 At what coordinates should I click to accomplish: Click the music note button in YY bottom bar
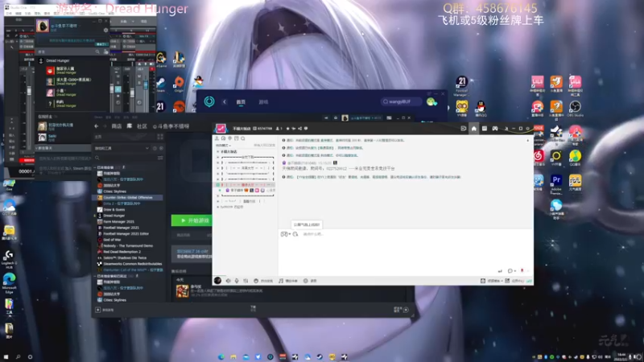[x=288, y=281]
